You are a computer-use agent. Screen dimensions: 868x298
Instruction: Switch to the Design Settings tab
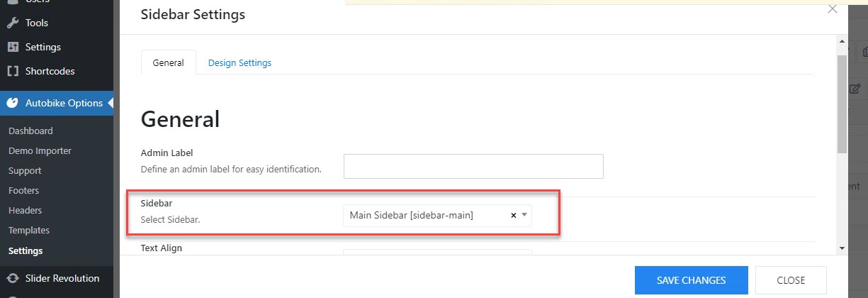(x=239, y=62)
